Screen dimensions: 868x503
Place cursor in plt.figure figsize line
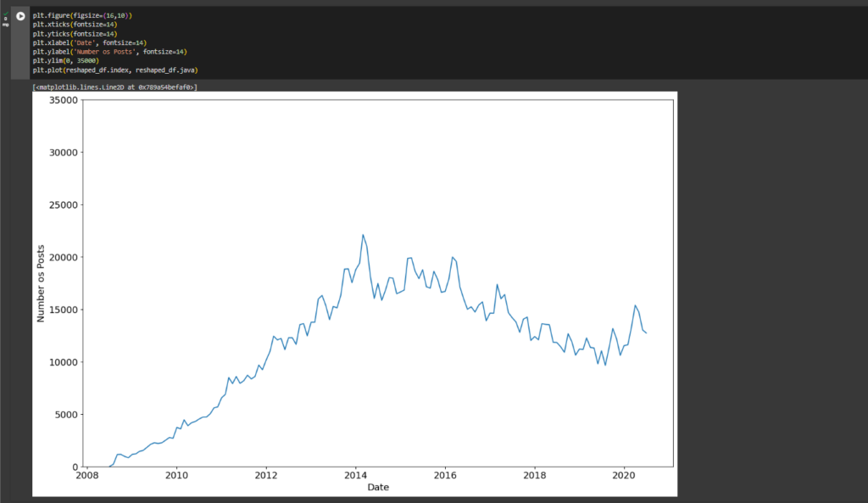tap(82, 16)
